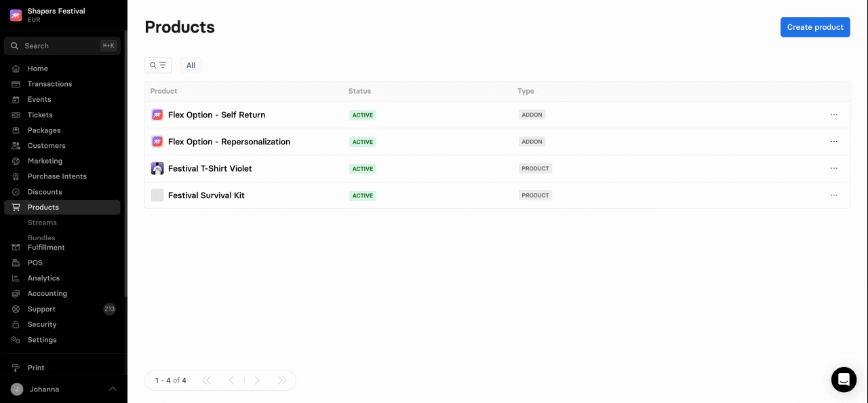Image resolution: width=868 pixels, height=403 pixels.
Task: Expand Johanna user menu chevron
Action: tap(113, 389)
